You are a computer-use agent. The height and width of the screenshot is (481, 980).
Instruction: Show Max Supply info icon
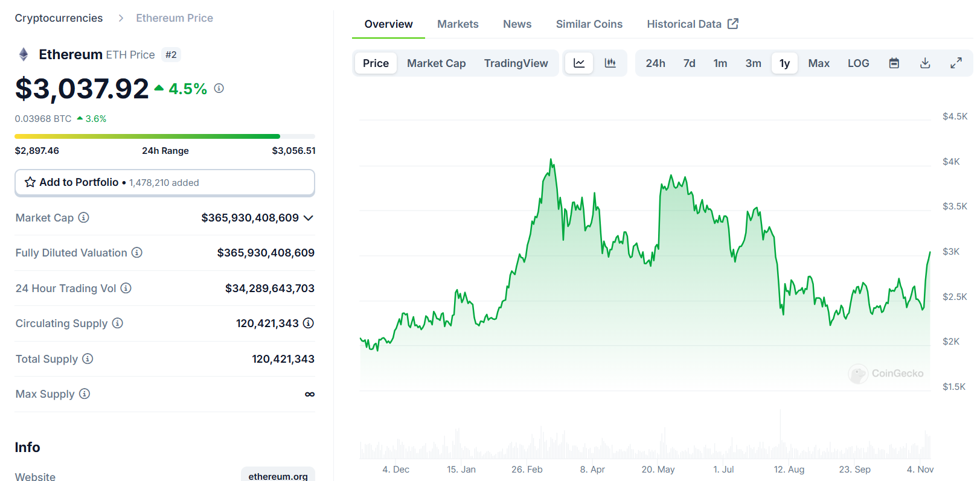click(x=85, y=393)
